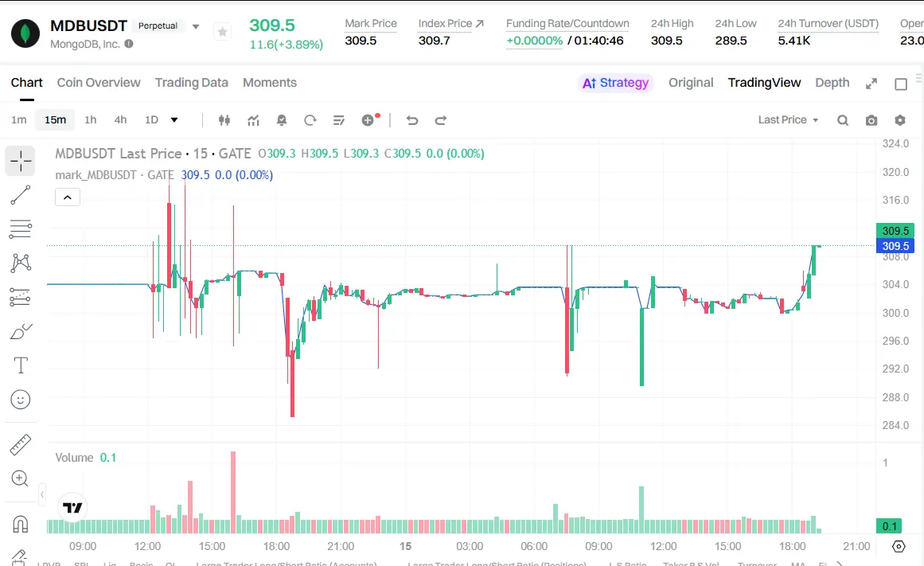Take a chart snapshot with the camera icon

pos(871,120)
